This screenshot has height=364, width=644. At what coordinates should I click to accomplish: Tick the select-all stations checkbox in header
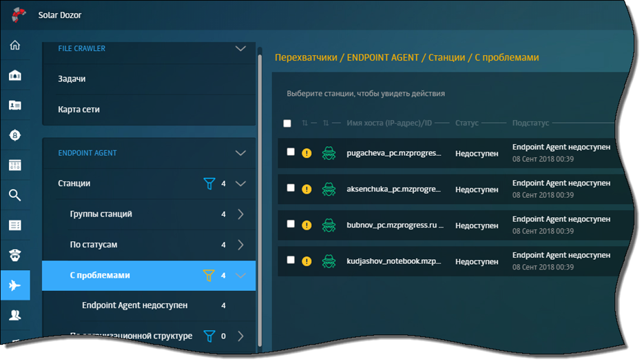287,123
